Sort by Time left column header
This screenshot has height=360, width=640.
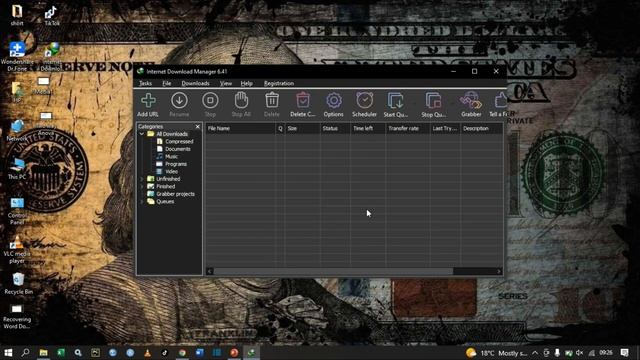(x=368, y=129)
